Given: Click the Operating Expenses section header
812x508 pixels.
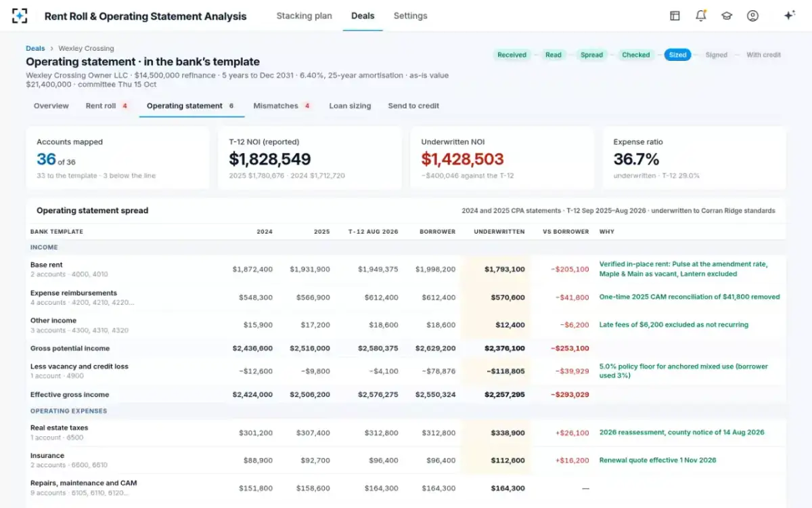Looking at the screenshot, I should 68,411.
